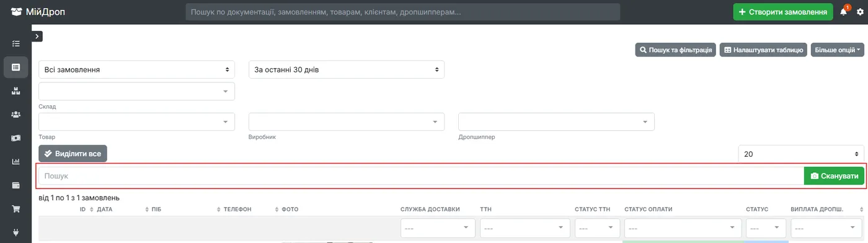The height and width of the screenshot is (243, 868).
Task: Click Налаштувати таблицю button
Action: click(x=764, y=50)
